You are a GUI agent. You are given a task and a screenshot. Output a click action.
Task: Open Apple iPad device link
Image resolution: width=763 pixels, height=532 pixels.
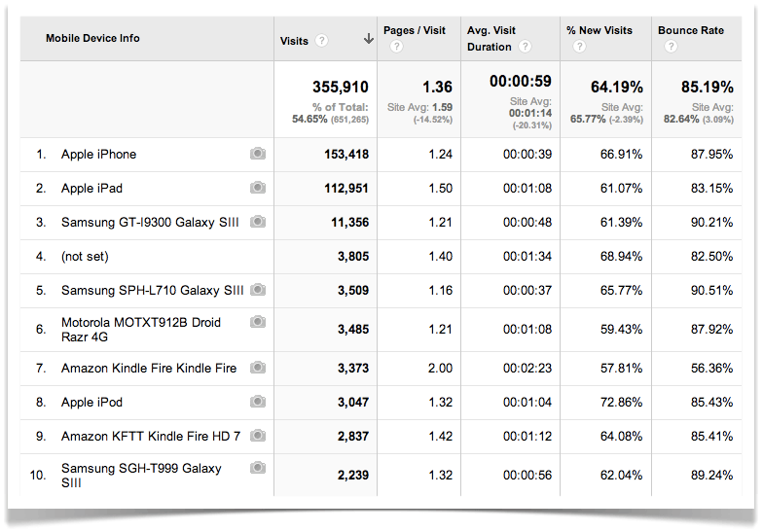click(x=91, y=188)
